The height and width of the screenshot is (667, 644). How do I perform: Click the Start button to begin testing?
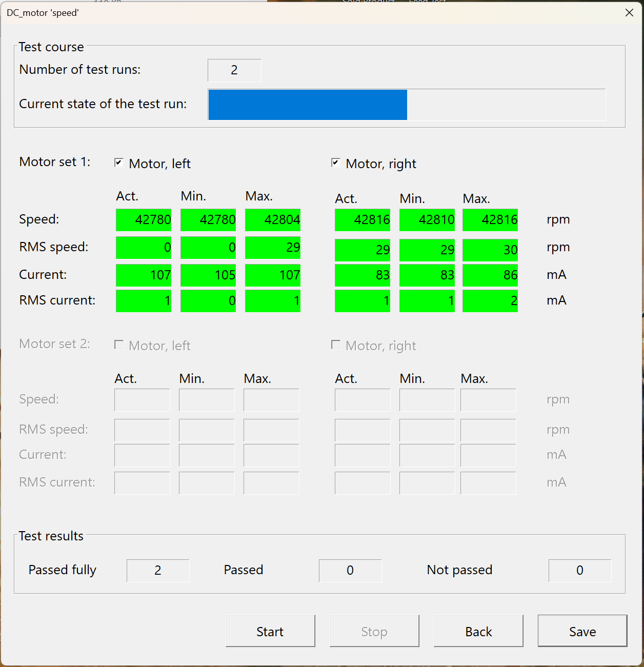[x=270, y=631]
